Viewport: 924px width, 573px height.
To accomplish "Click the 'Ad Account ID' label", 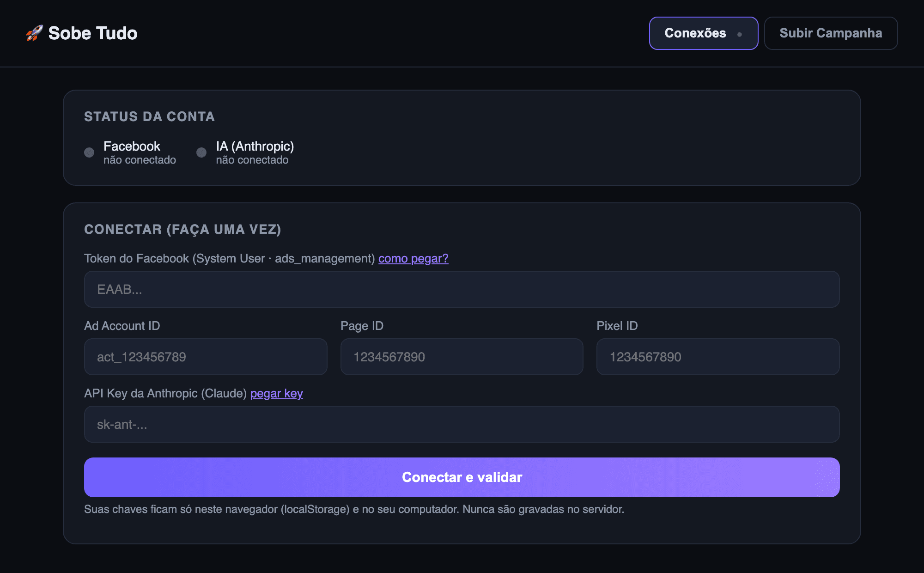I will [122, 326].
